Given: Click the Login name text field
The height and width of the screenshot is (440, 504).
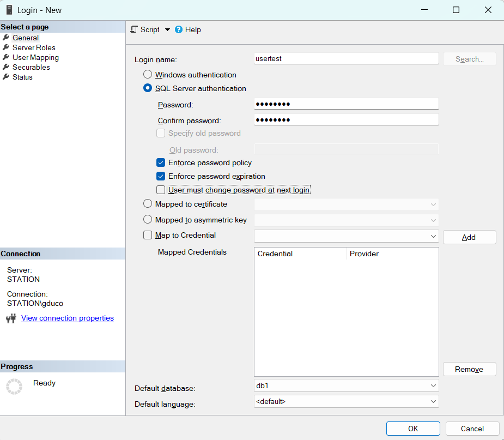Looking at the screenshot, I should coord(346,59).
